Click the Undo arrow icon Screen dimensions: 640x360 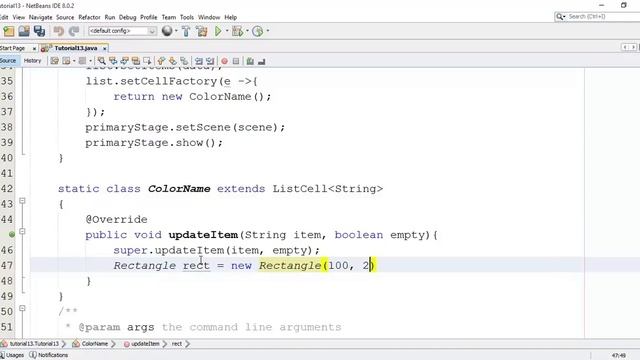point(59,31)
